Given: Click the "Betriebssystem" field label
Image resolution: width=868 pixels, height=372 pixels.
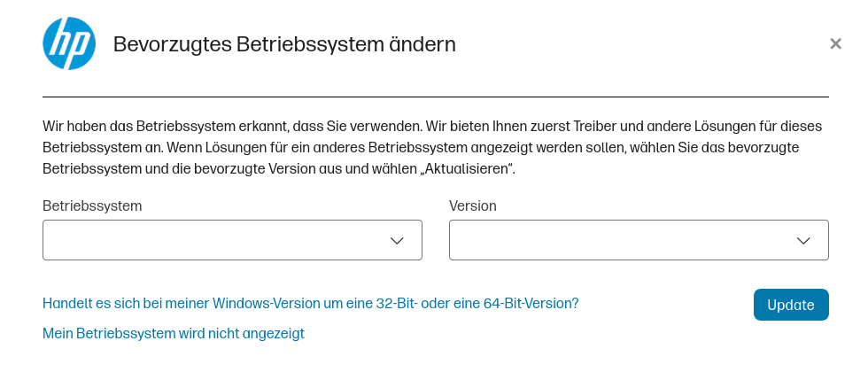Looking at the screenshot, I should [x=92, y=205].
